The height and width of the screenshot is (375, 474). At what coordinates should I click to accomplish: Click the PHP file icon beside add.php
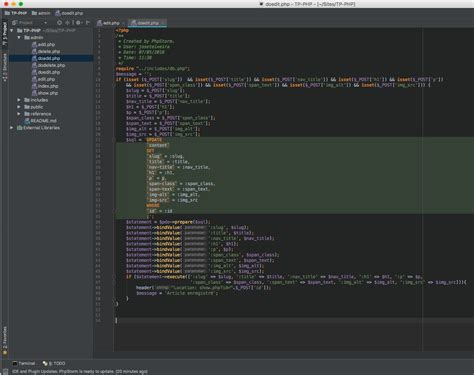click(x=34, y=44)
